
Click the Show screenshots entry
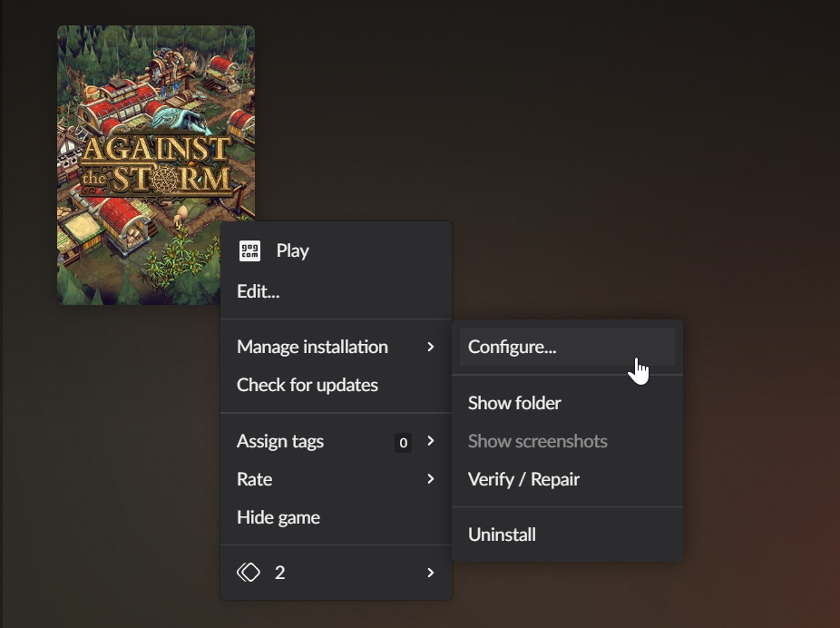click(567, 441)
